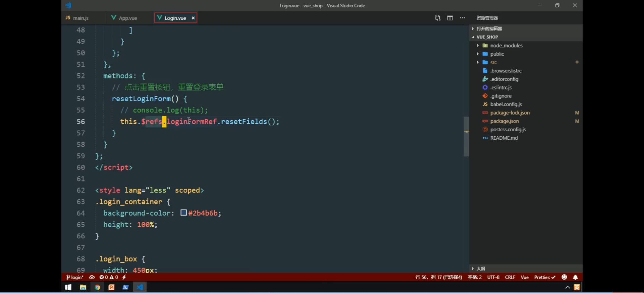Click the explorer panel title
Screen dimensions: 644x293
click(x=487, y=18)
